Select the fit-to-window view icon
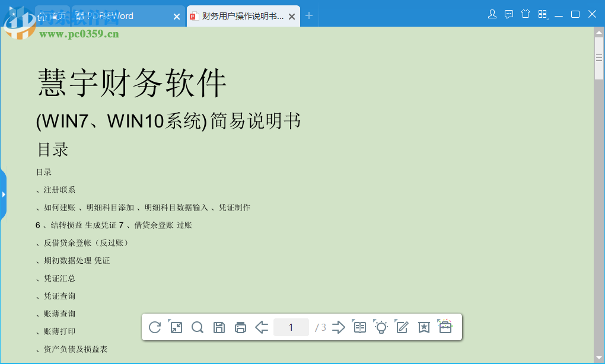Screen dimensions: 605x364 [176, 327]
